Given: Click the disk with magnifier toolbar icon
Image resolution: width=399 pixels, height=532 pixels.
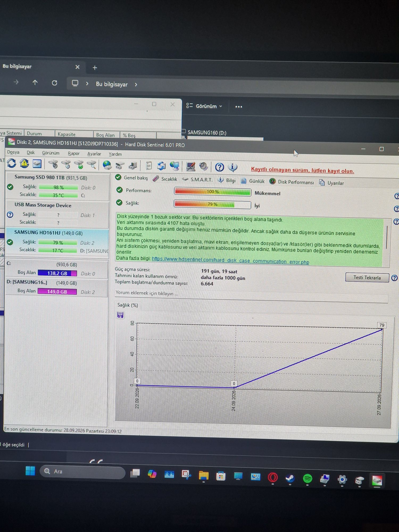Looking at the screenshot, I should 92,165.
